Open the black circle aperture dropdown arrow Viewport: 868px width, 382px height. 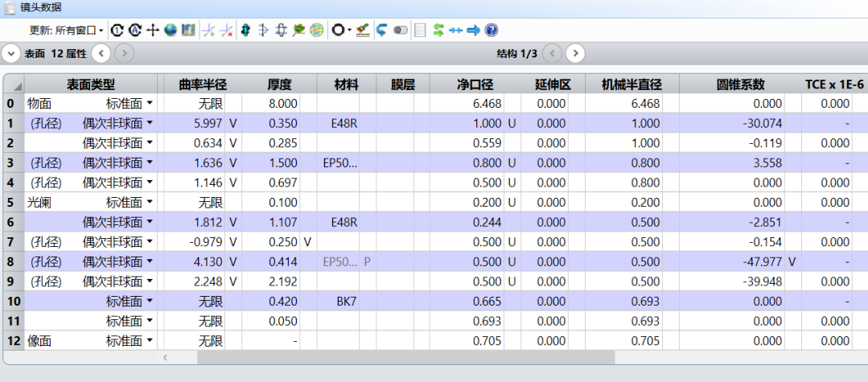click(x=349, y=31)
